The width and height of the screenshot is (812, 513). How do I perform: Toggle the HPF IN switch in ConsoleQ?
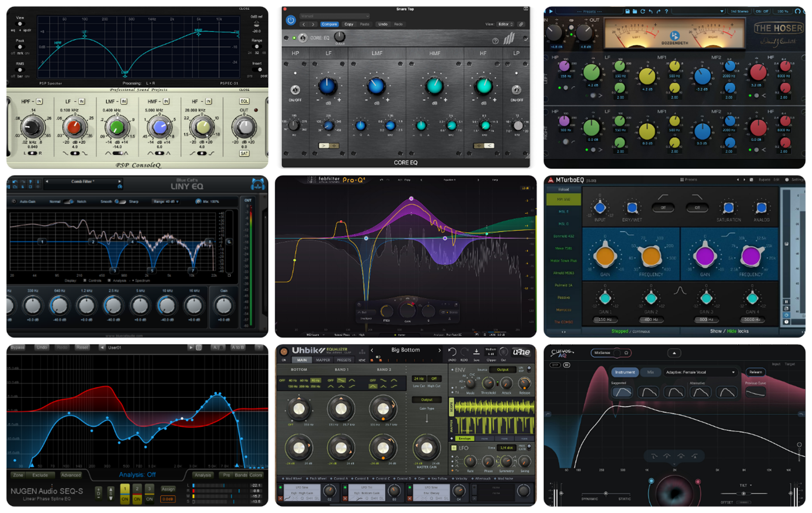coord(39,101)
